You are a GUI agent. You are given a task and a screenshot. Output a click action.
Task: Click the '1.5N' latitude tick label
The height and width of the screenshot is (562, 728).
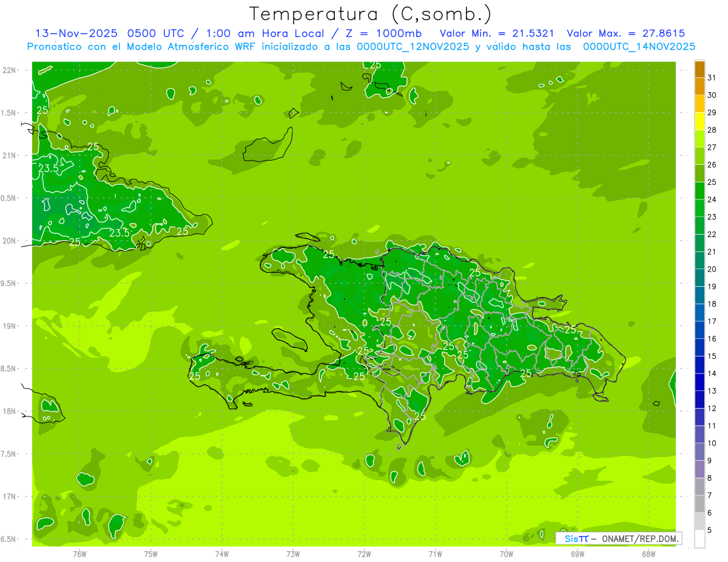8,113
